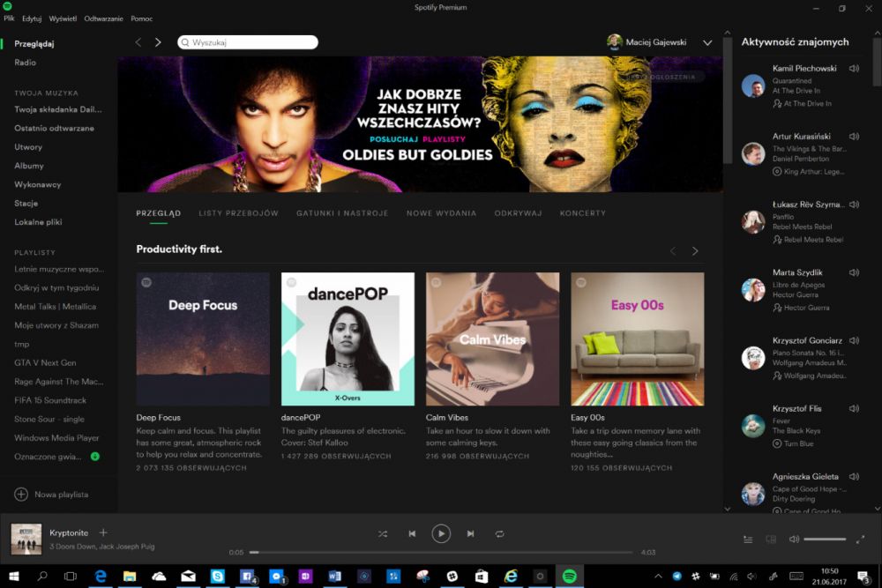Open File Explorer from taskbar

(x=130, y=577)
